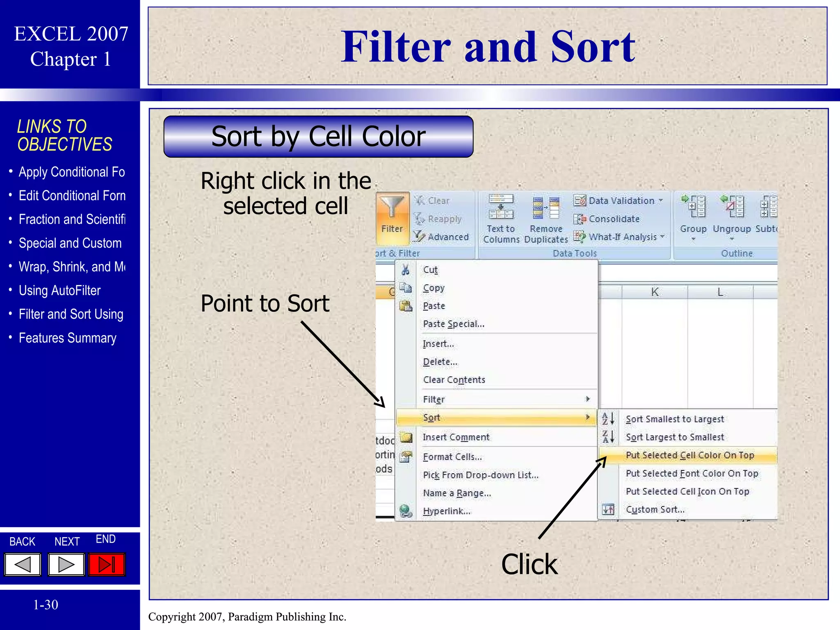Image resolution: width=840 pixels, height=630 pixels.
Task: Click the Filter funnel icon in the ribbon
Action: pos(392,207)
